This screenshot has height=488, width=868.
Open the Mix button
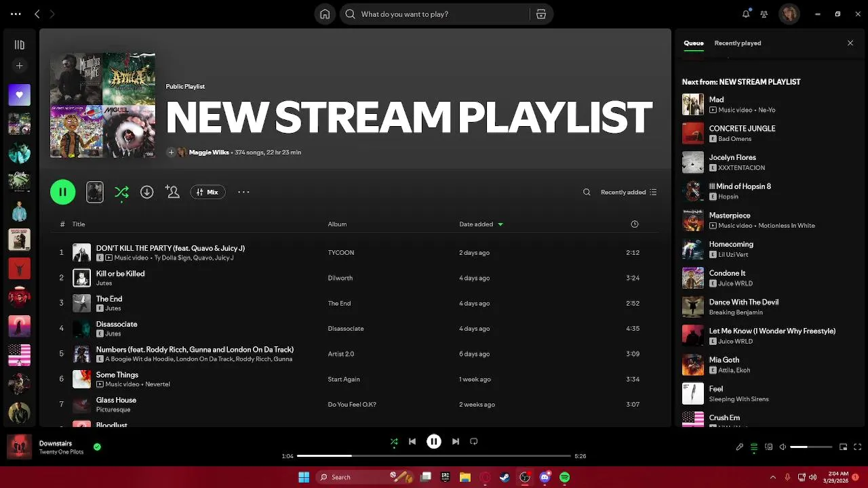tap(208, 192)
